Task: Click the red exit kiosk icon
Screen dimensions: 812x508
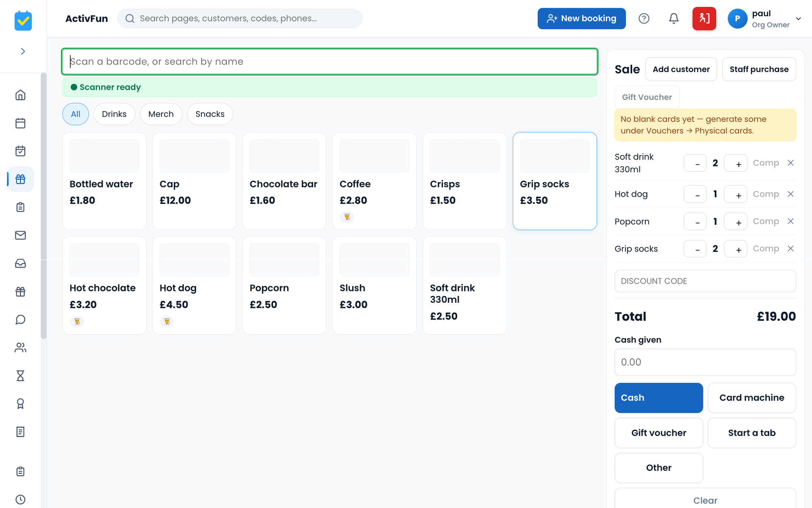Action: [x=704, y=19]
